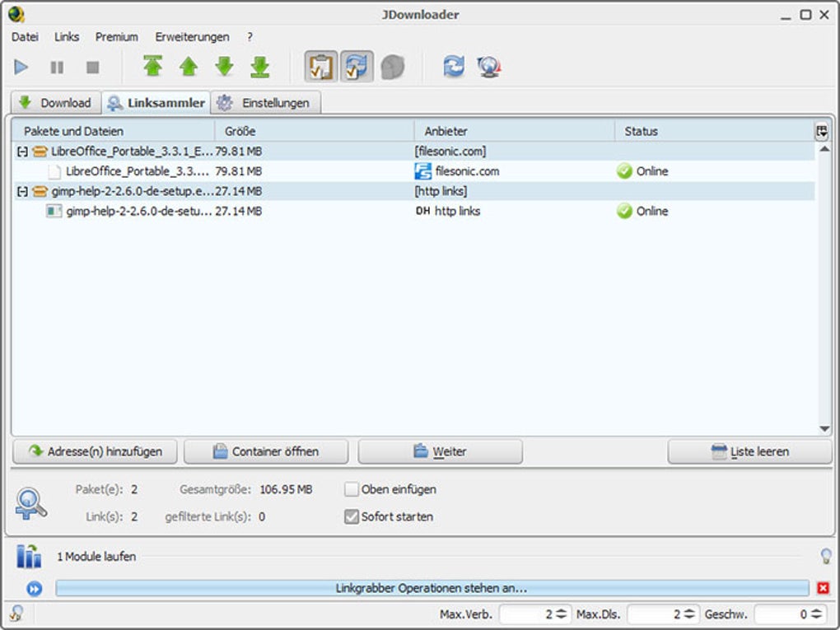This screenshot has width=840, height=630.
Task: Move selection to top of list
Action: coord(152,67)
